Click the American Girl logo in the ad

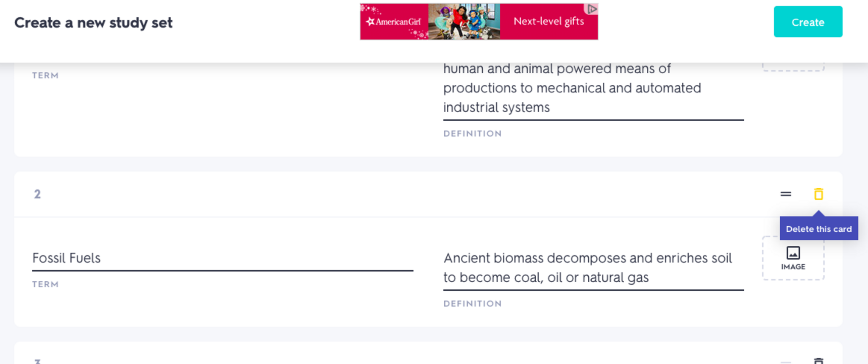click(x=394, y=22)
